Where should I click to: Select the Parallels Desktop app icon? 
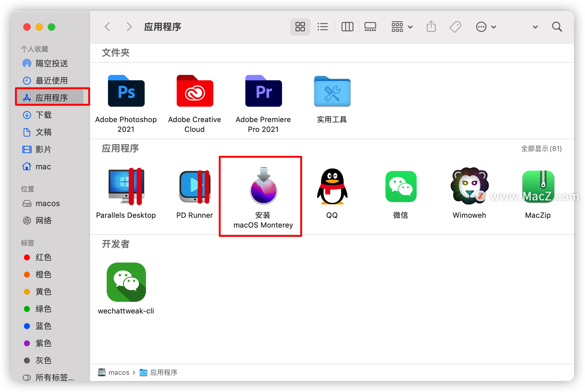point(126,186)
